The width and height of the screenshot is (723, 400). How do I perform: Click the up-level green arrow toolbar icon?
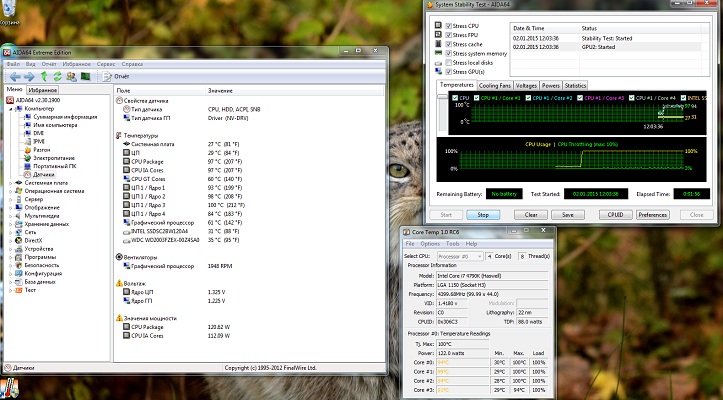click(43, 76)
